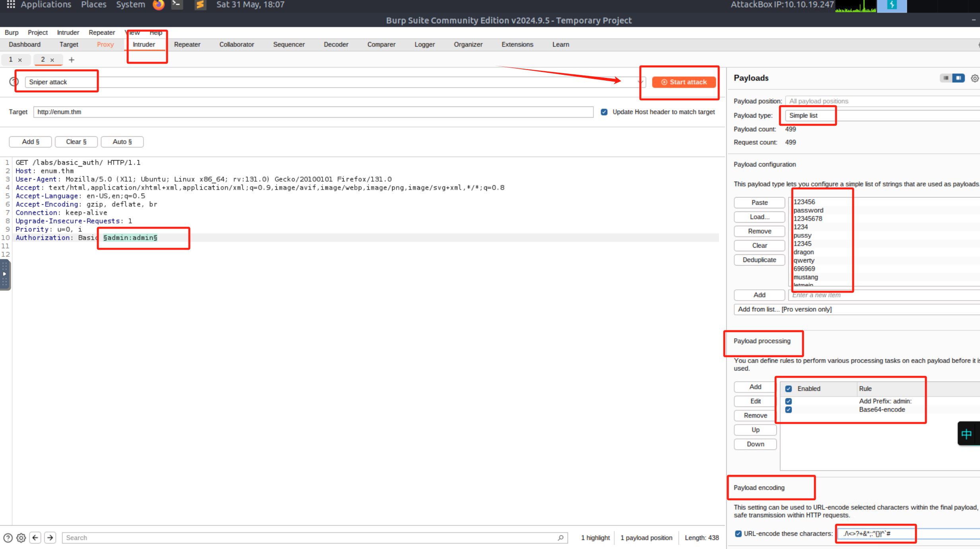
Task: Click the Deduplicate button
Action: [759, 260]
